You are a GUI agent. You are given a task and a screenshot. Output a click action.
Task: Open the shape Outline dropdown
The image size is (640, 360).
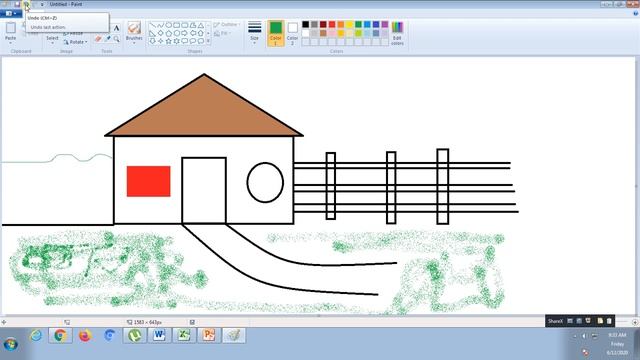(x=227, y=24)
